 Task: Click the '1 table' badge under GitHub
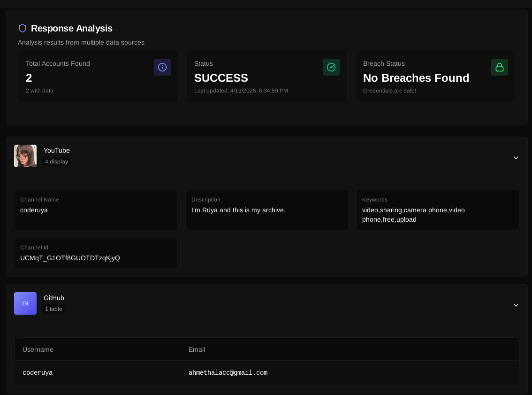[53, 309]
